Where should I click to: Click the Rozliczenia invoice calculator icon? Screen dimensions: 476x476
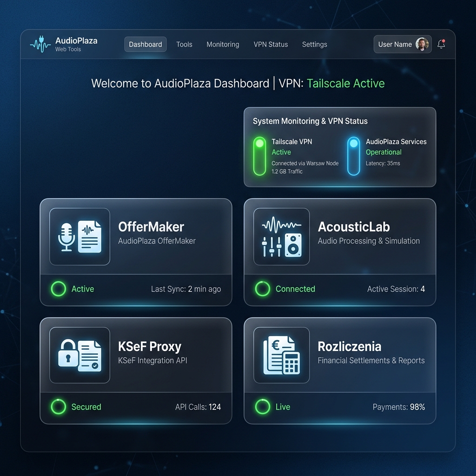point(282,355)
